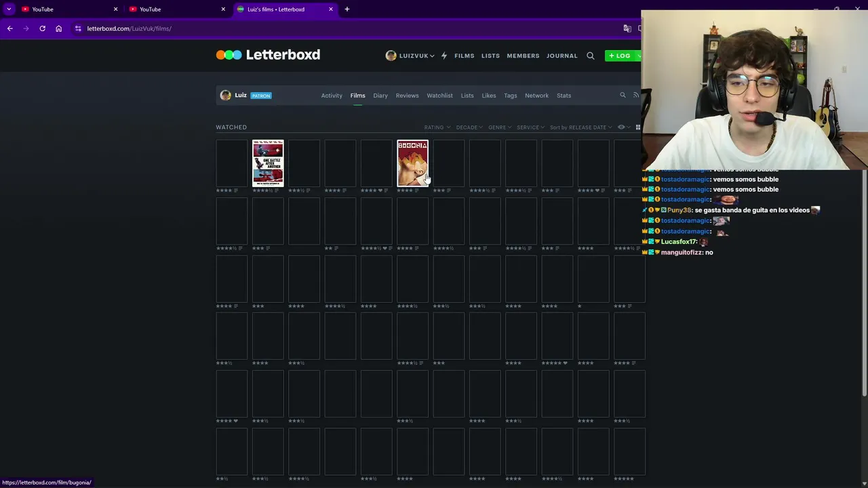The image size is (868, 488).
Task: Search within Luiz's profile using magnifier icon
Action: tap(623, 96)
